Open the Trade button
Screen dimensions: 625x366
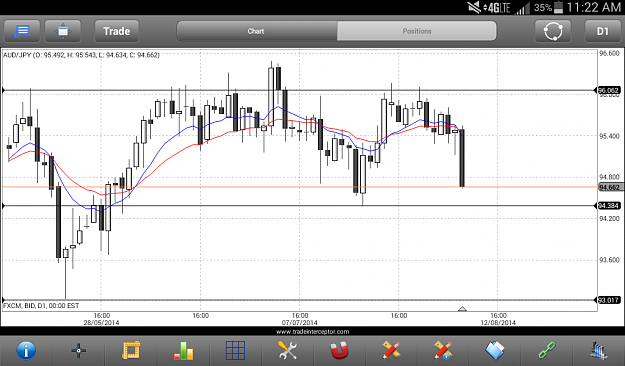(x=117, y=31)
